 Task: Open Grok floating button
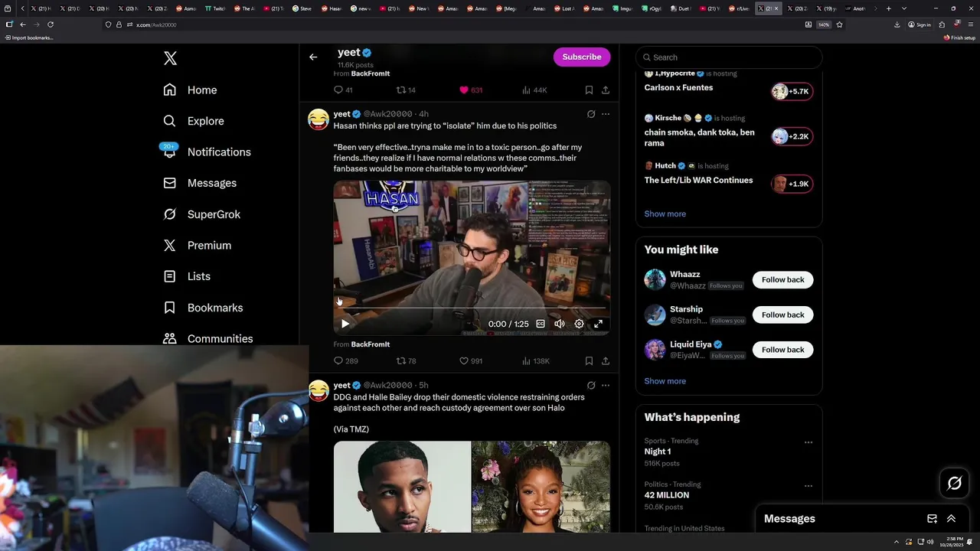click(x=954, y=483)
